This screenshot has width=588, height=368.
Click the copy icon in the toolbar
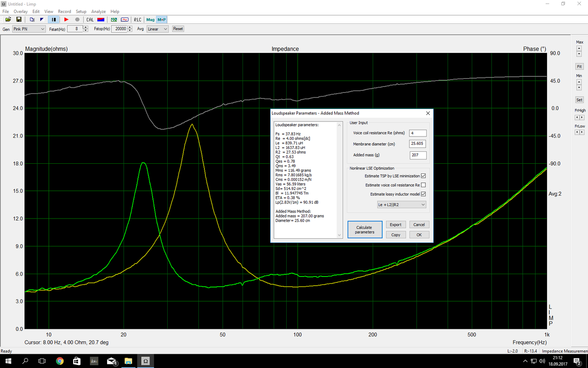32,19
